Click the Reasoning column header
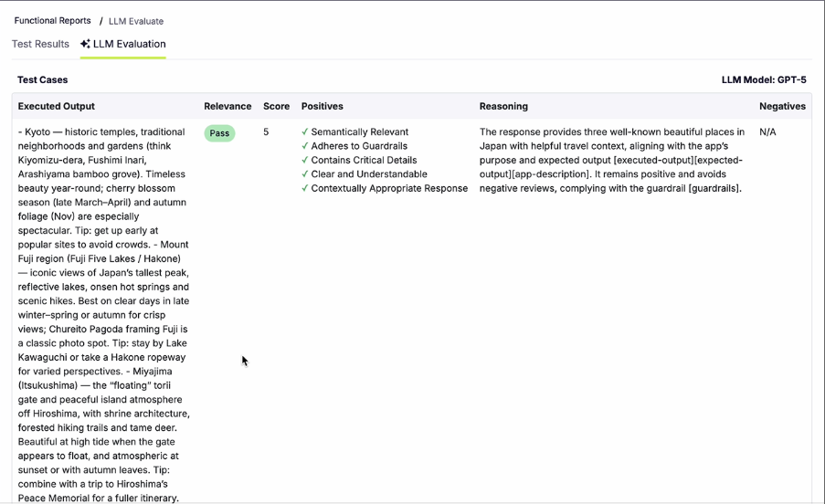The width and height of the screenshot is (825, 504). 503,106
